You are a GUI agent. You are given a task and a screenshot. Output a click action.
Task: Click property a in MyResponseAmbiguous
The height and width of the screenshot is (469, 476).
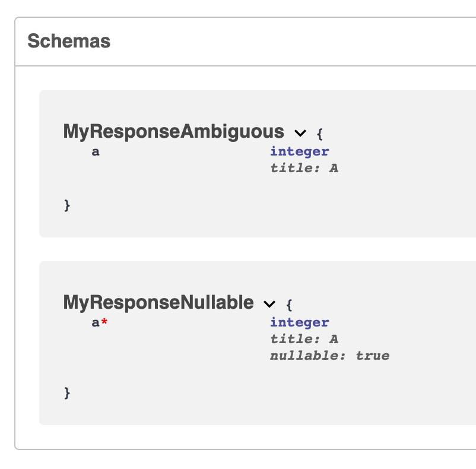point(96,151)
